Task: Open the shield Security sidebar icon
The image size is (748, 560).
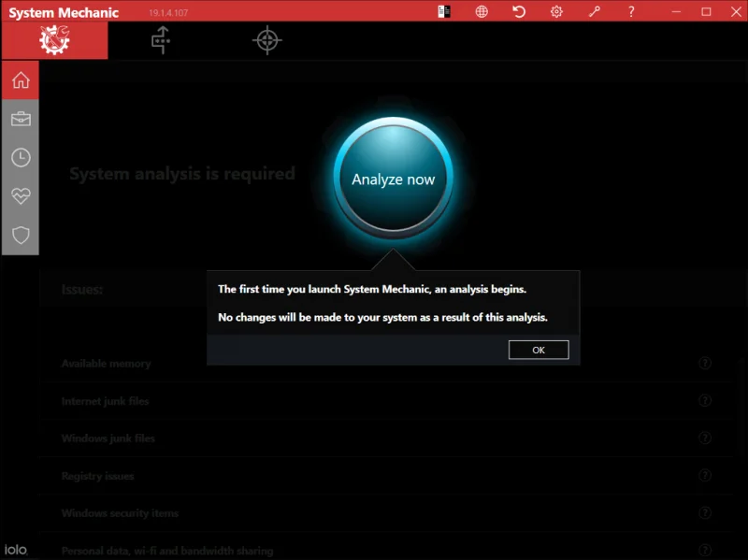Action: pos(21,235)
